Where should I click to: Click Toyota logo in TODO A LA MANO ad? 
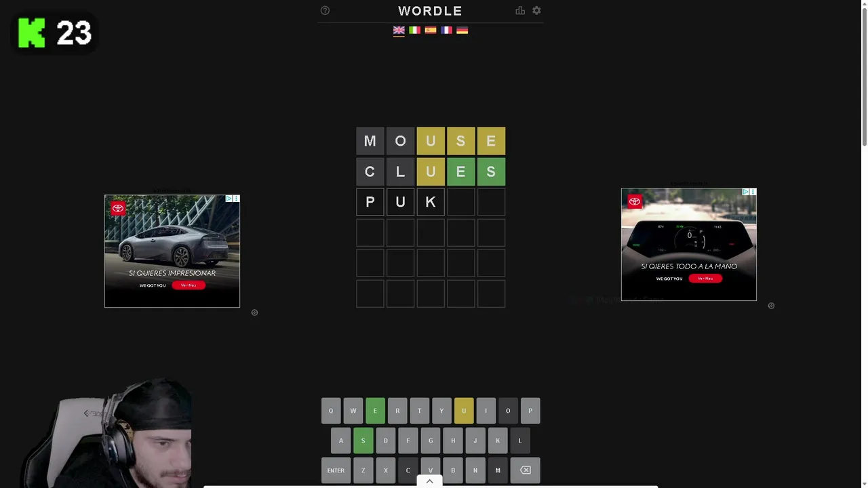tap(635, 201)
